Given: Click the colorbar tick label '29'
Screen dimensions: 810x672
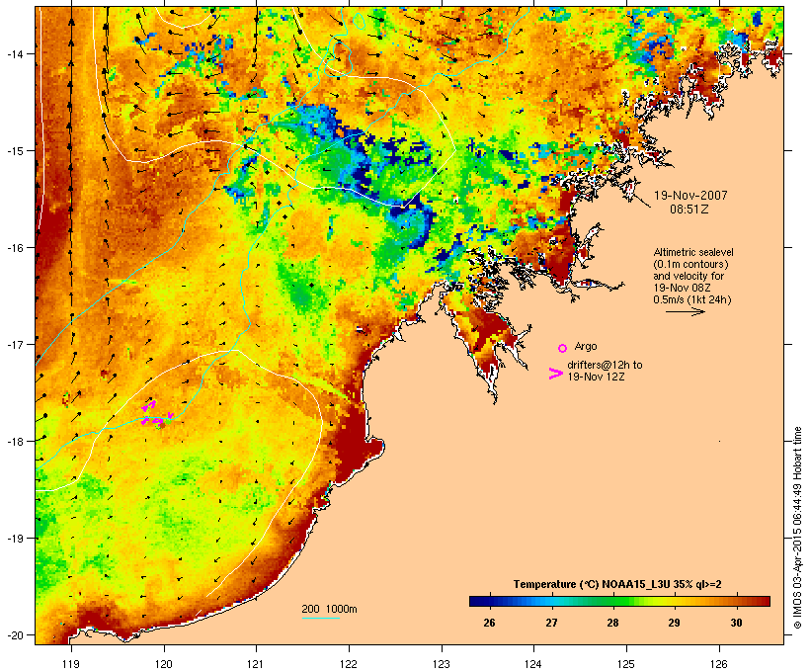Looking at the screenshot, I should [674, 623].
